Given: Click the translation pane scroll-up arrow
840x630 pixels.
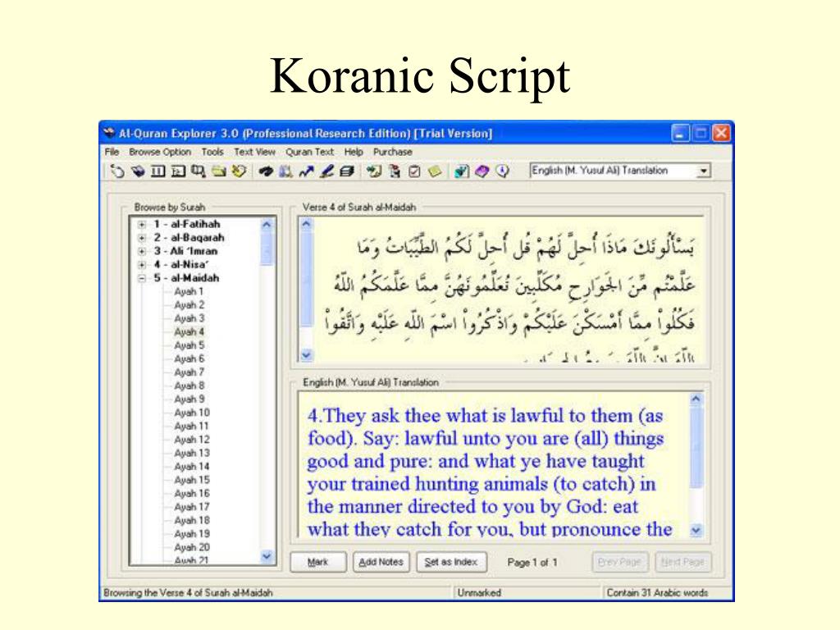Looking at the screenshot, I should 696,399.
